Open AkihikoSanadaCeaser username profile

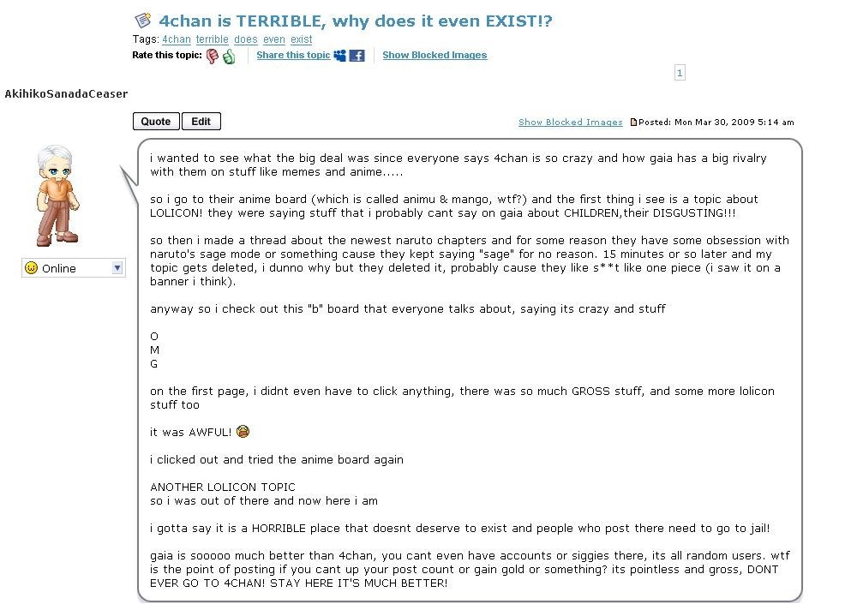click(66, 93)
